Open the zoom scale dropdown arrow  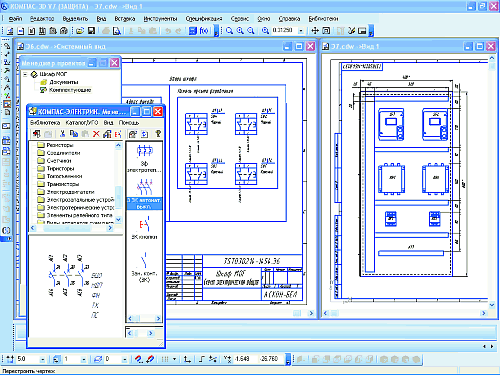301,31
